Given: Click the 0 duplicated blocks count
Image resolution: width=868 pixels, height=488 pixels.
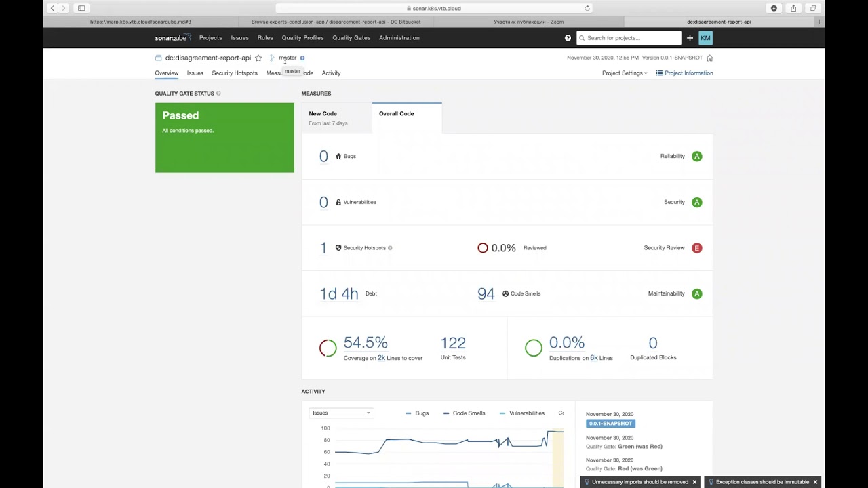Looking at the screenshot, I should [653, 343].
